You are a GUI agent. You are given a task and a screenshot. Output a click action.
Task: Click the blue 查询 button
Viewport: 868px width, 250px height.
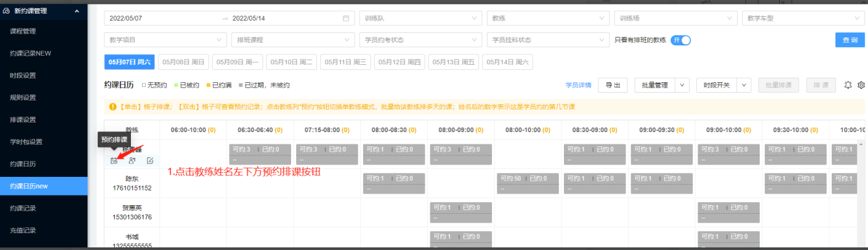pyautogui.click(x=850, y=40)
